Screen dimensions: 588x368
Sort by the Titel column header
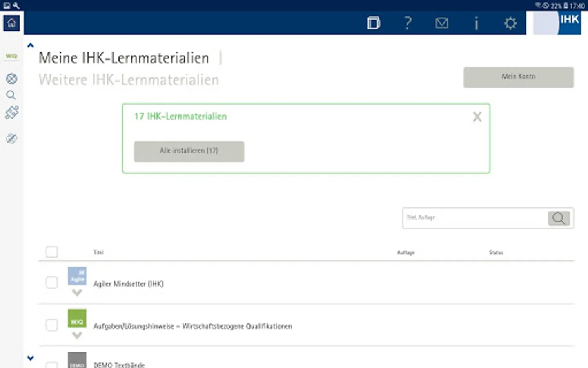[x=98, y=252]
